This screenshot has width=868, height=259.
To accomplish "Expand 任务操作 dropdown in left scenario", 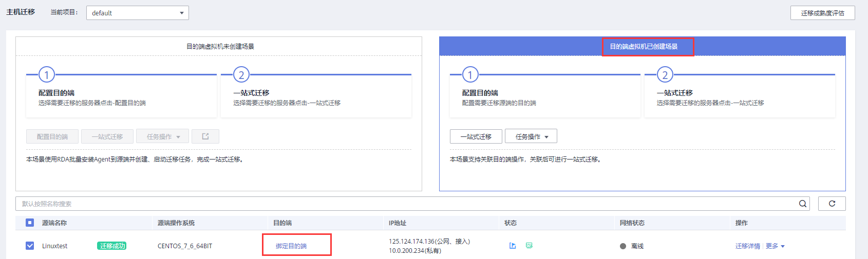I will point(163,136).
